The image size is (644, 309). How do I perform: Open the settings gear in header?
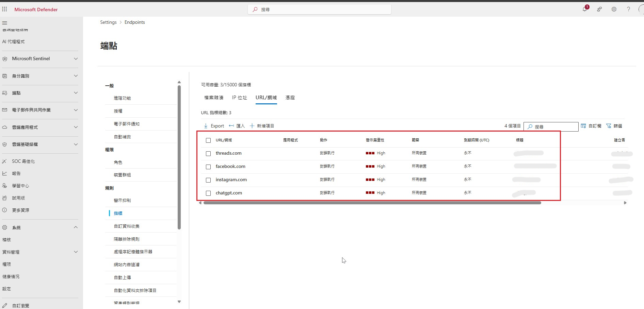point(614,9)
